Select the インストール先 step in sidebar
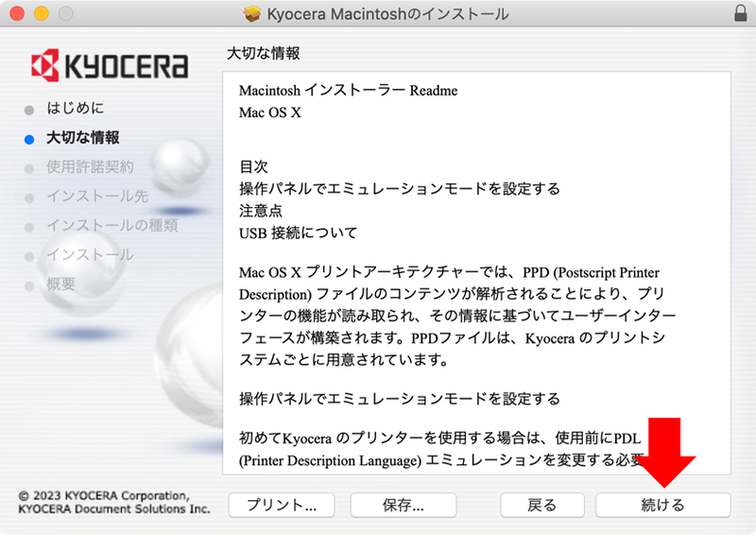This screenshot has height=535, width=756. [97, 196]
